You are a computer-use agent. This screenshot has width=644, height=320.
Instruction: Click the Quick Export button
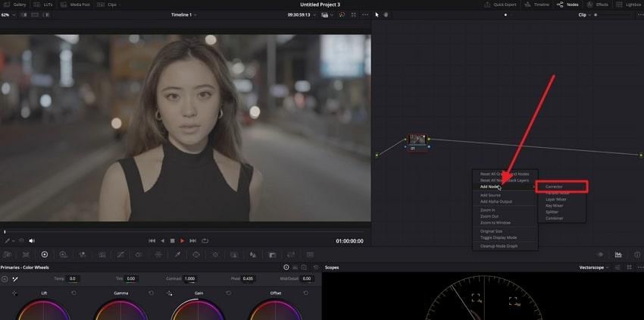coord(500,5)
